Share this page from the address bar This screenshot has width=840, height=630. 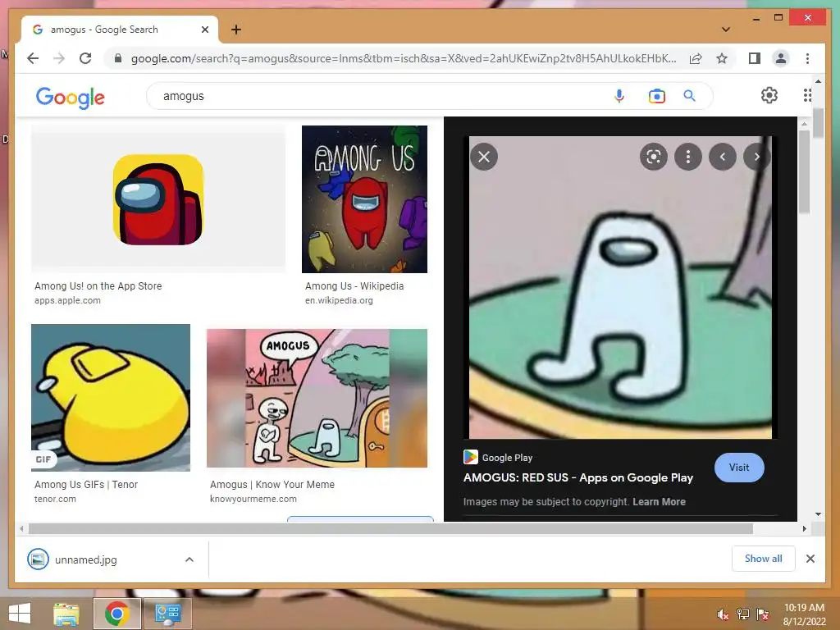tap(696, 58)
